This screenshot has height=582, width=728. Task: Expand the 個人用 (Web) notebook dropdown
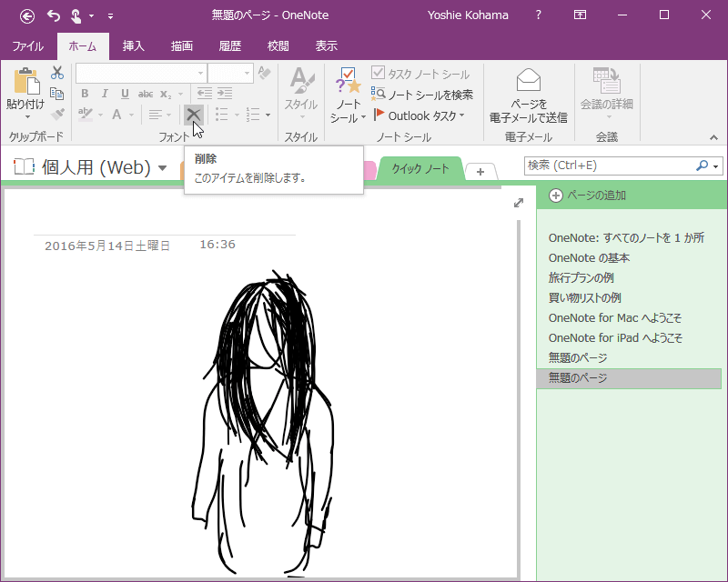click(x=163, y=168)
